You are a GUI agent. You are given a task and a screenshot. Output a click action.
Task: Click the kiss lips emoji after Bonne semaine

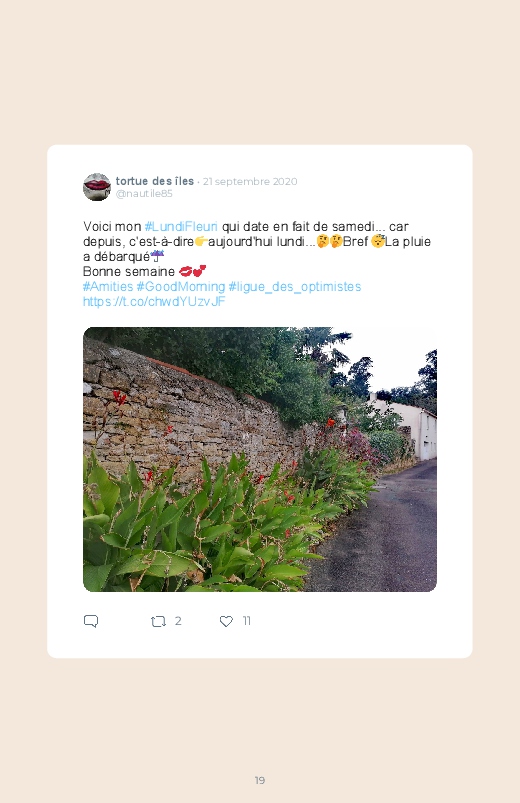point(185,271)
